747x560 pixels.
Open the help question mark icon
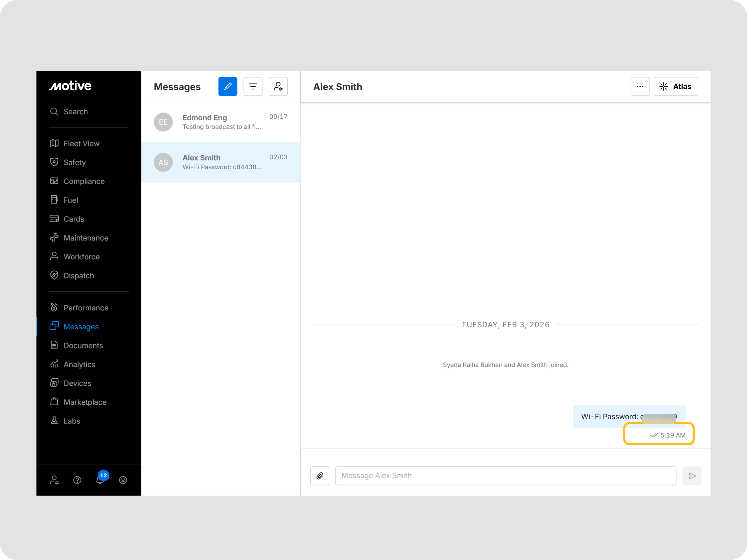77,480
